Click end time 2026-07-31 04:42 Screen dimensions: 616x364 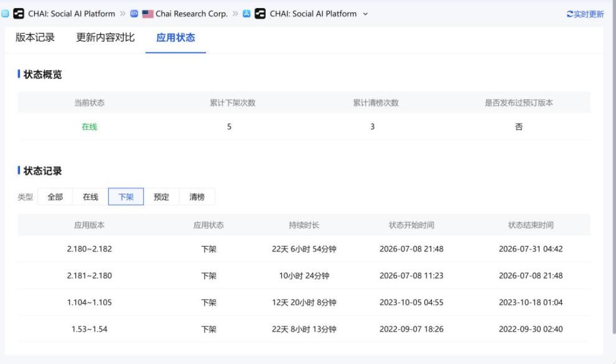pyautogui.click(x=531, y=249)
